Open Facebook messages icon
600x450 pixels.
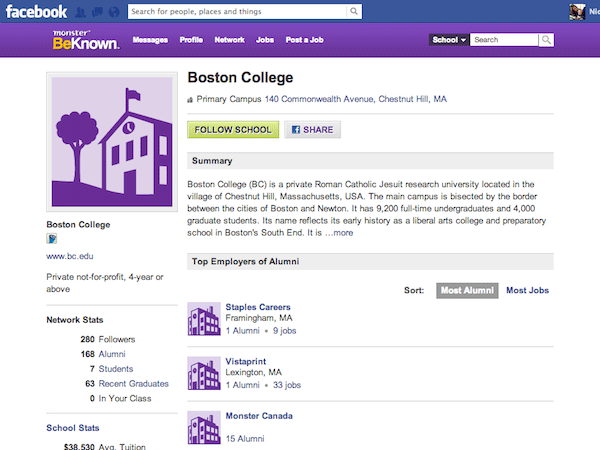pos(97,12)
